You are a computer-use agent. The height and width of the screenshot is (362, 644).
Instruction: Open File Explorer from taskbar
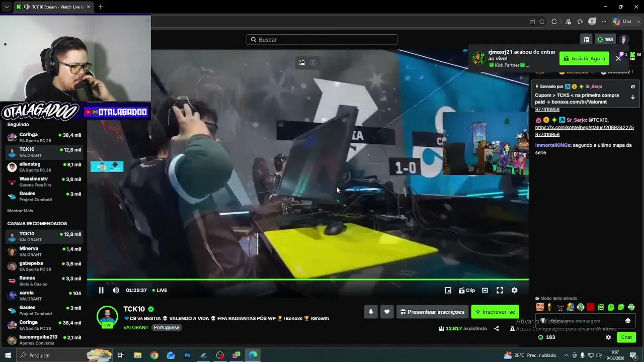(x=138, y=355)
